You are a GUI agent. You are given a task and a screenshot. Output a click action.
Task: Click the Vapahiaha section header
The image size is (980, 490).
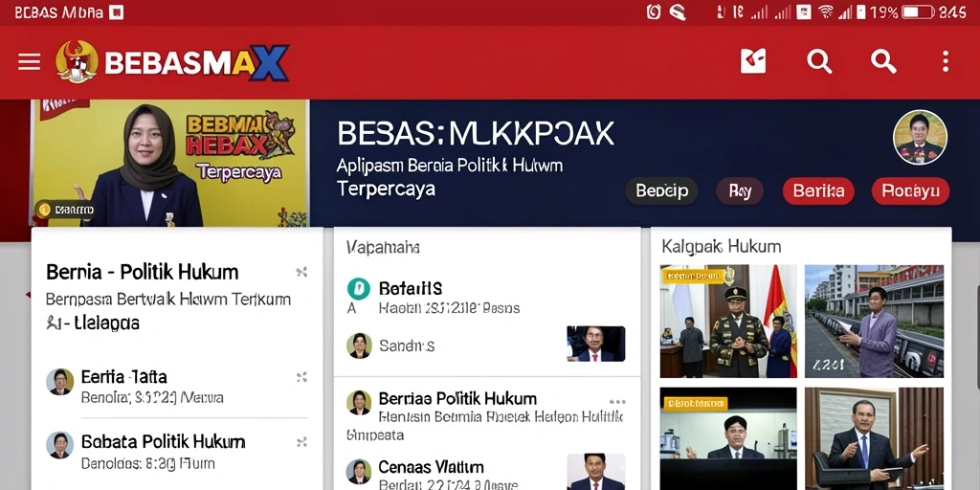(383, 248)
